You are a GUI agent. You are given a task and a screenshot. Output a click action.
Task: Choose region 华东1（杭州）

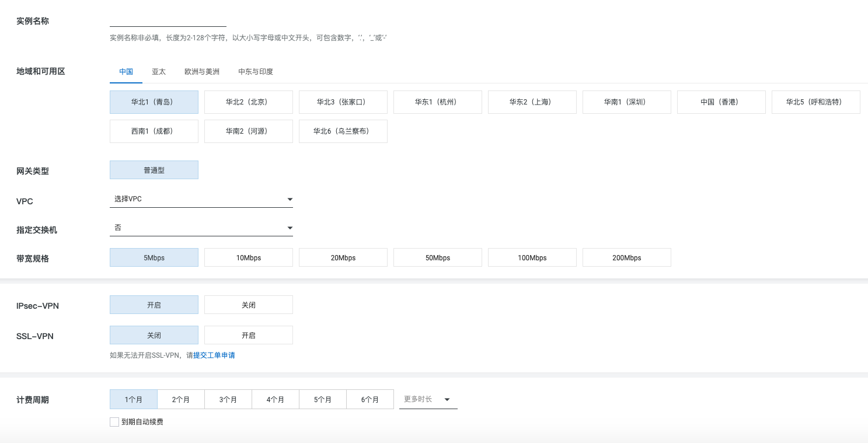pyautogui.click(x=438, y=102)
